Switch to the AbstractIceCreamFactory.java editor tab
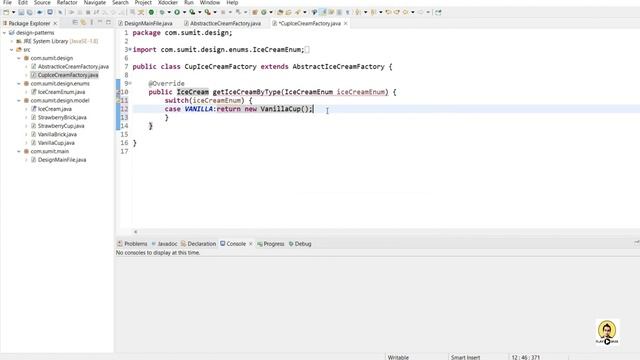 coord(222,23)
